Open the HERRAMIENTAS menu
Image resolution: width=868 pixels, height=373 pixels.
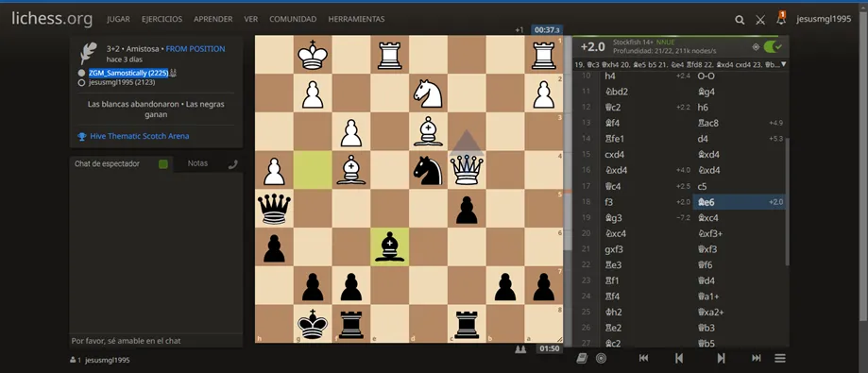[x=356, y=19]
